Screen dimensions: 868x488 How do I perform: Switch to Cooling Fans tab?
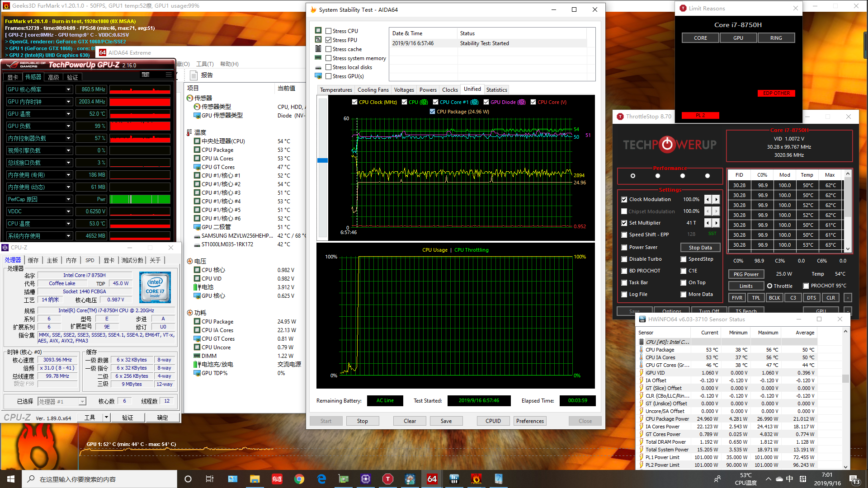373,90
